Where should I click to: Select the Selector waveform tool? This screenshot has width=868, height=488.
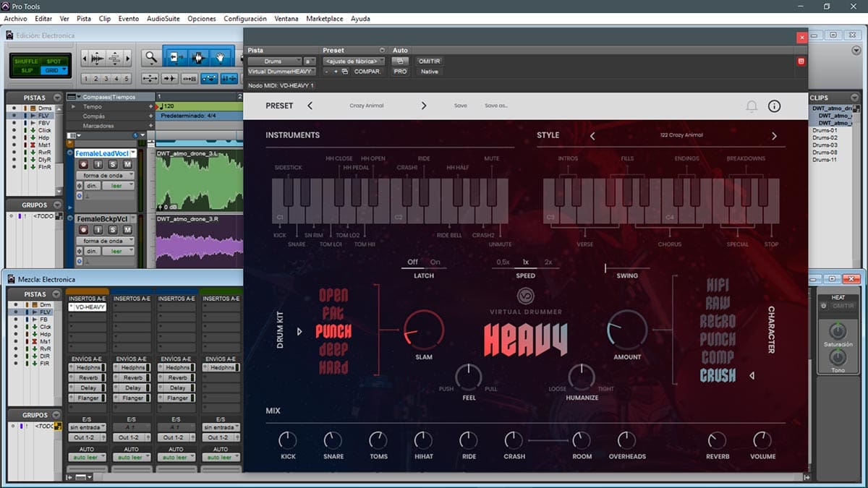(x=197, y=57)
